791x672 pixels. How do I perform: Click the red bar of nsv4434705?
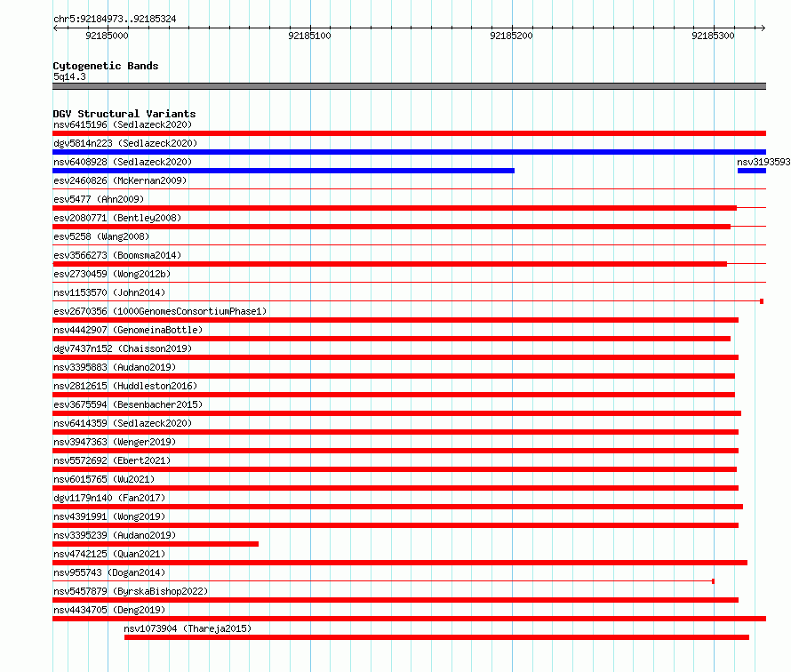point(409,619)
